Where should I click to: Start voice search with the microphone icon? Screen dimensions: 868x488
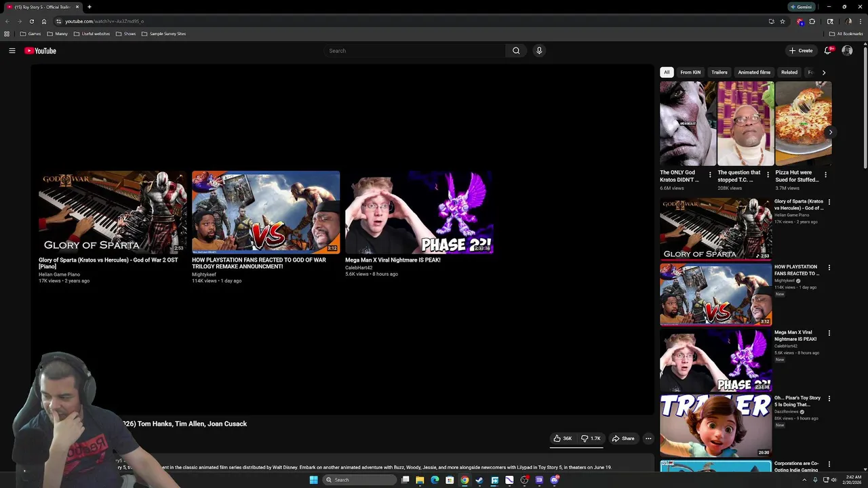click(539, 51)
